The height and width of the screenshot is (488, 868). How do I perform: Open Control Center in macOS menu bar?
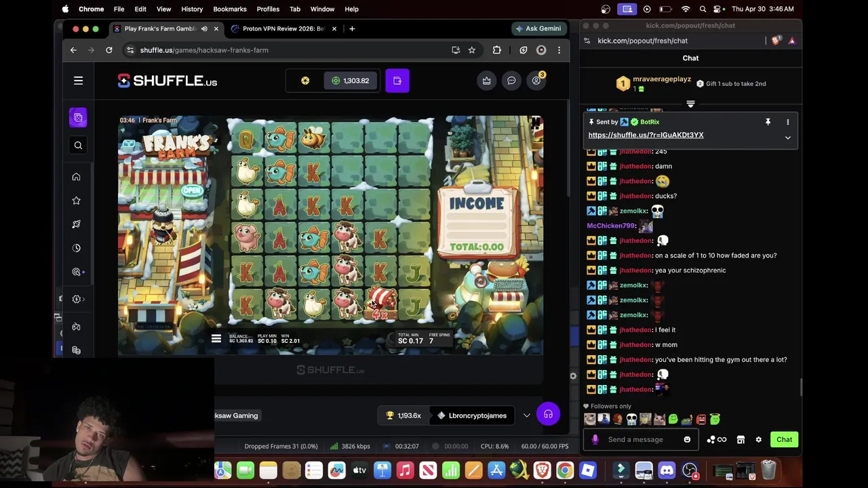[719, 9]
